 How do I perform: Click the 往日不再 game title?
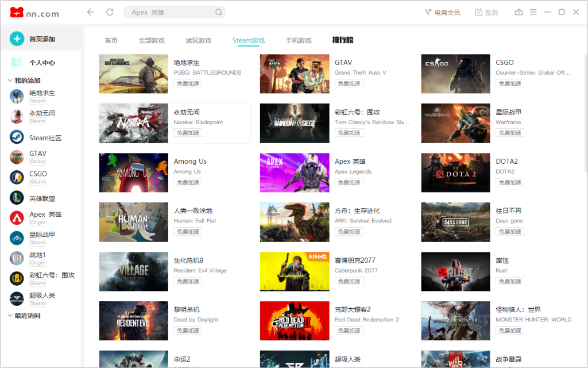pos(509,210)
